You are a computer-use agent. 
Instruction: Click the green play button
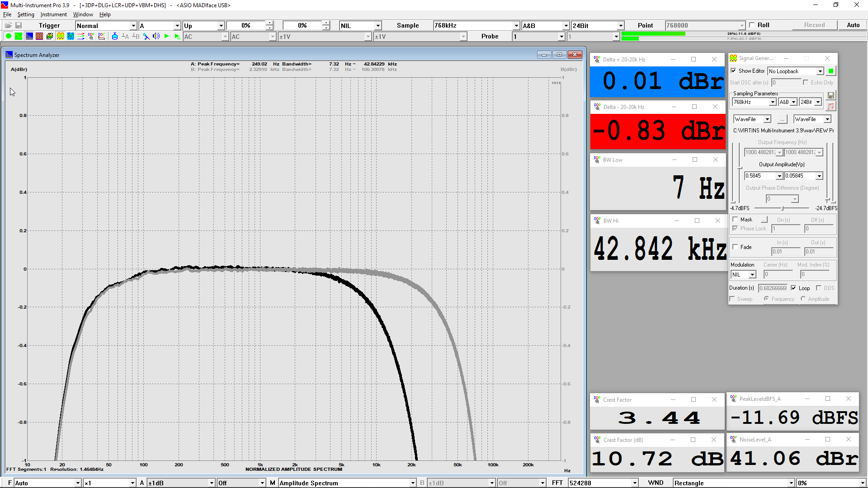167,37
